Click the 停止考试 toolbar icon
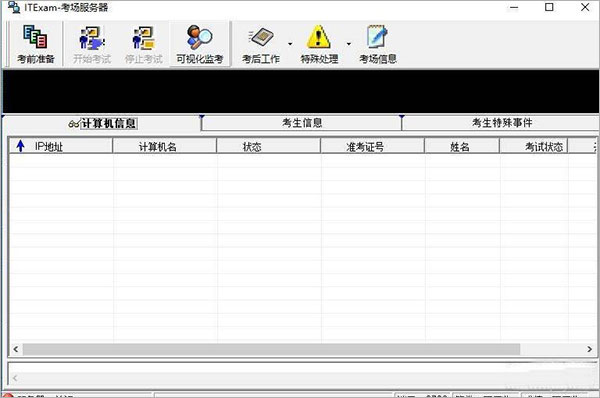This screenshot has height=398, width=600. (x=144, y=44)
